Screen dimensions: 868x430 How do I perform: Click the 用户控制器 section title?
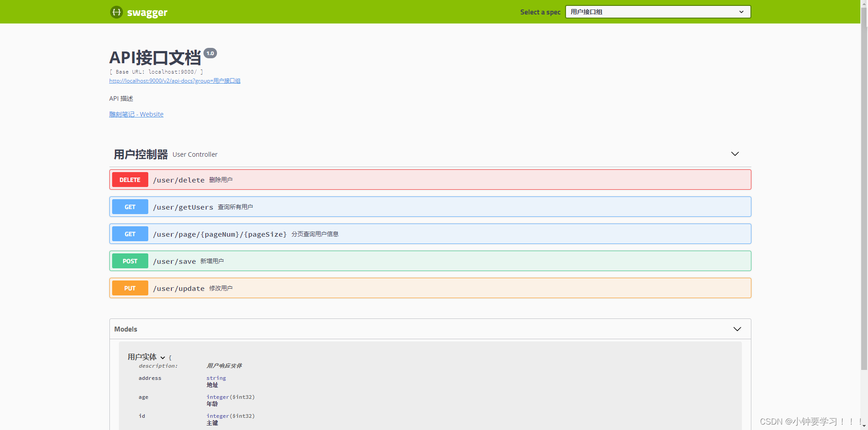pyautogui.click(x=141, y=154)
